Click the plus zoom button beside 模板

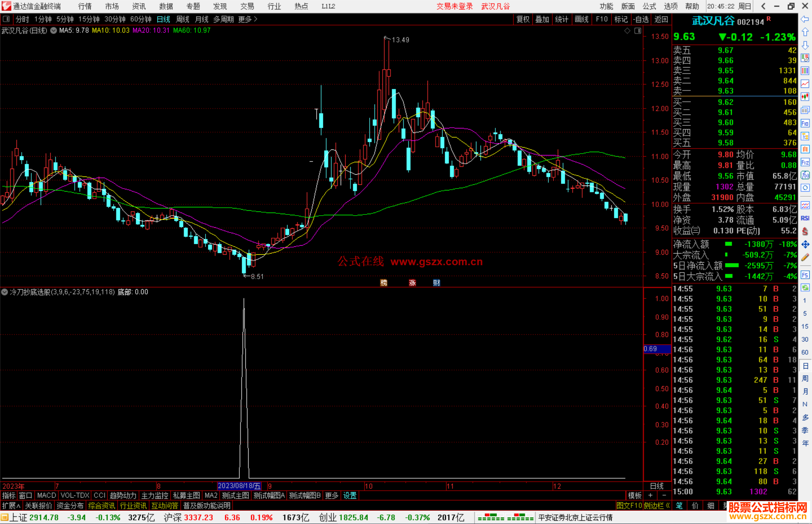(650, 495)
